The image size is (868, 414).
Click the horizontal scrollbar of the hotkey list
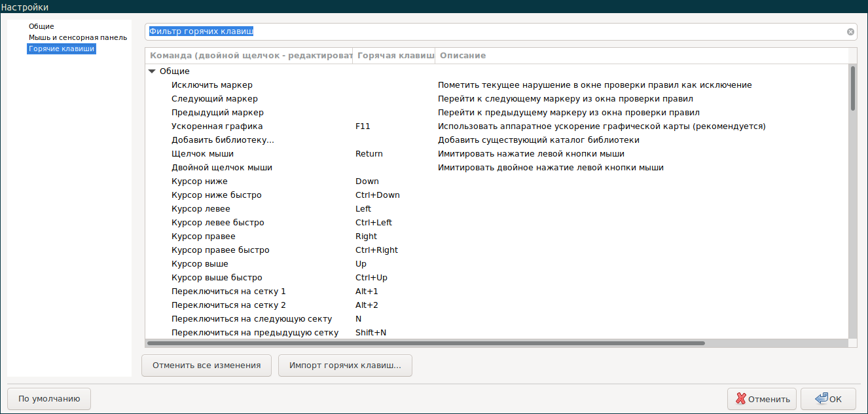click(x=425, y=343)
